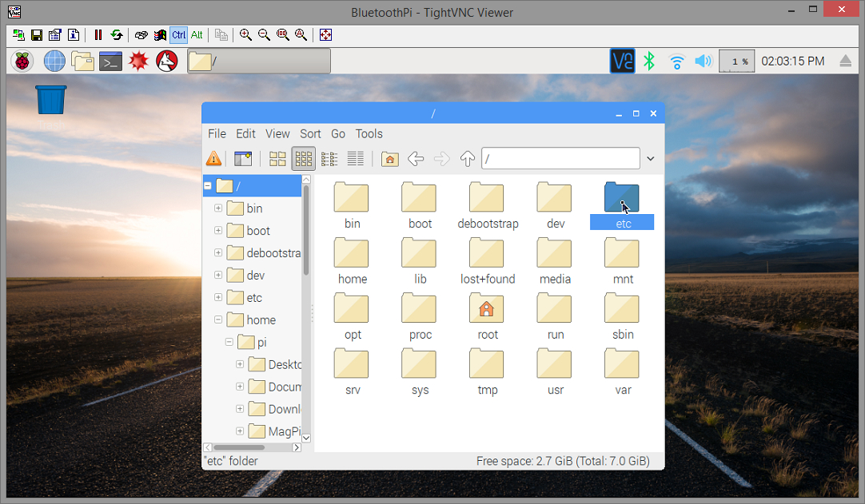Switch to compact list view
The height and width of the screenshot is (504, 865).
click(x=329, y=159)
